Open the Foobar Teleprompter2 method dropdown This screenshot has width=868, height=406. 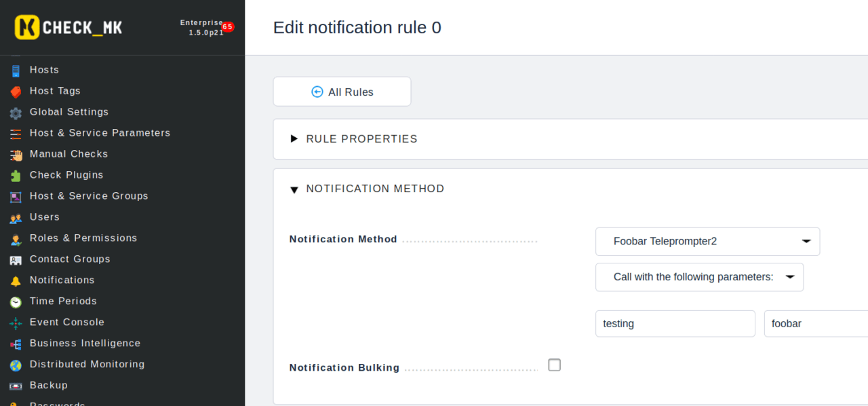(x=707, y=241)
